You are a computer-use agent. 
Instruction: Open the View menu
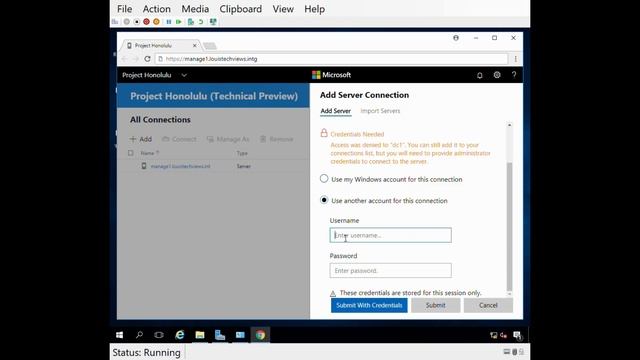(x=283, y=9)
